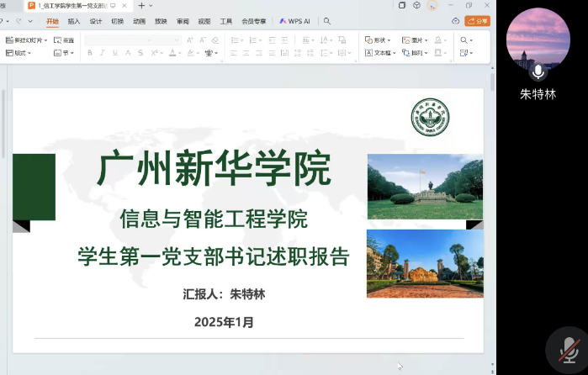
Task: Click the new tab plus button
Action: pos(141,5)
